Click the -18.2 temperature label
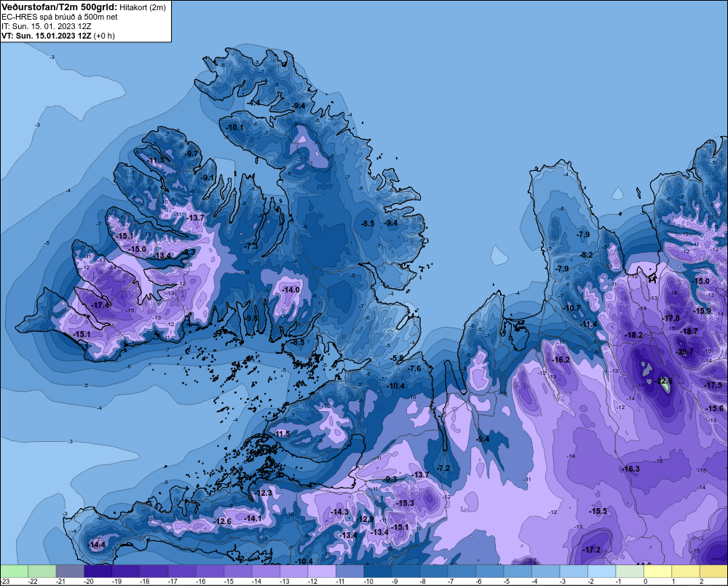Screen dimensions: 728x586 tap(634, 335)
